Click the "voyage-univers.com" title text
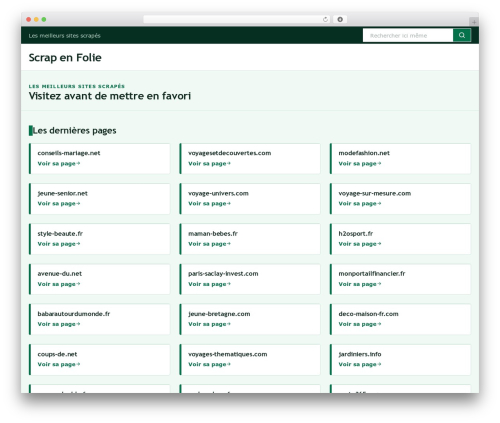 pyautogui.click(x=218, y=193)
